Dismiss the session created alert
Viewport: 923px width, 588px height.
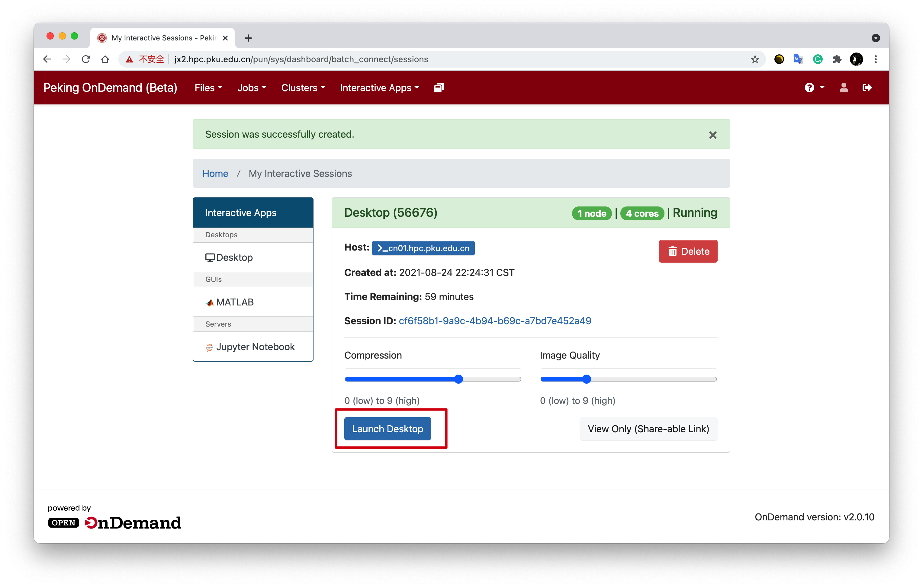(712, 135)
